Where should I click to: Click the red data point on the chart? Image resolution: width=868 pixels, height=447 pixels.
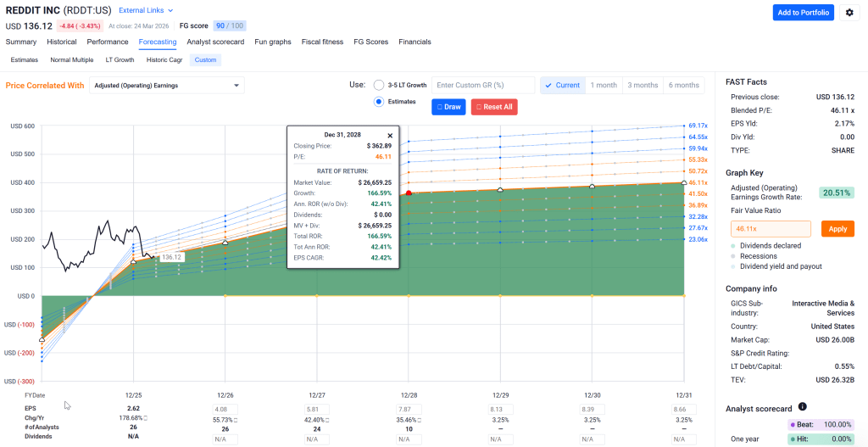409,193
